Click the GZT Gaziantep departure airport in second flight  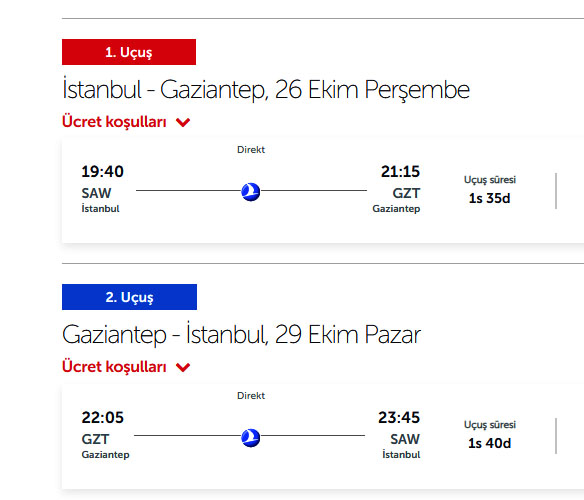tap(105, 446)
